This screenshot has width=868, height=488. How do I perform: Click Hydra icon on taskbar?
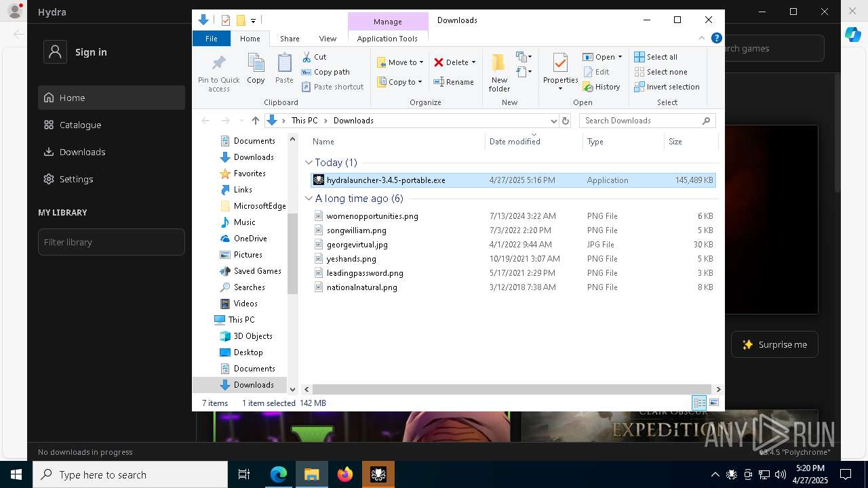point(378,474)
